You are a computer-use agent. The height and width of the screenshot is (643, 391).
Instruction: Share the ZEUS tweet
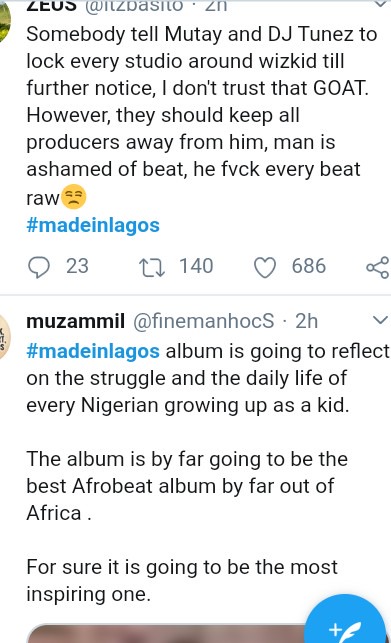pos(377,267)
